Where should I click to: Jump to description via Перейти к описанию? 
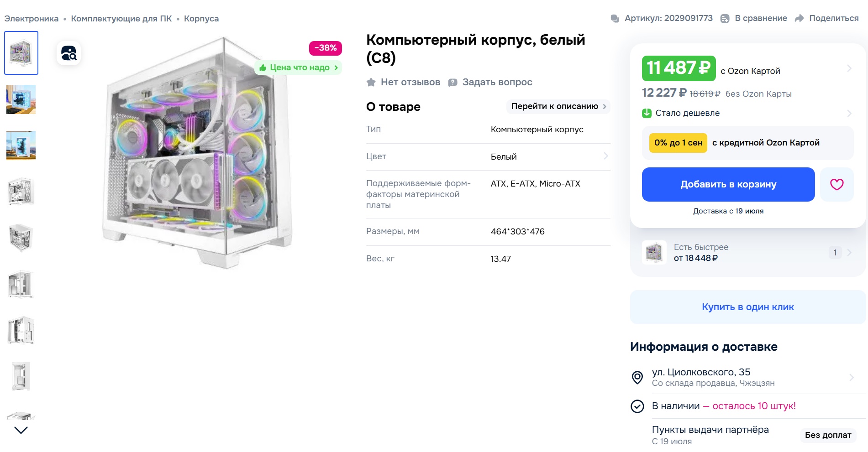click(x=558, y=106)
